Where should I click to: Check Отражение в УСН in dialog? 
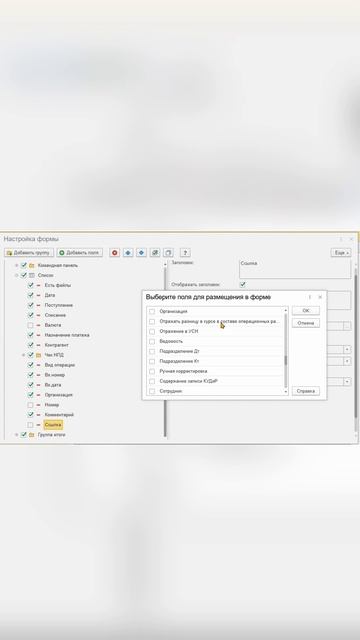(x=152, y=331)
